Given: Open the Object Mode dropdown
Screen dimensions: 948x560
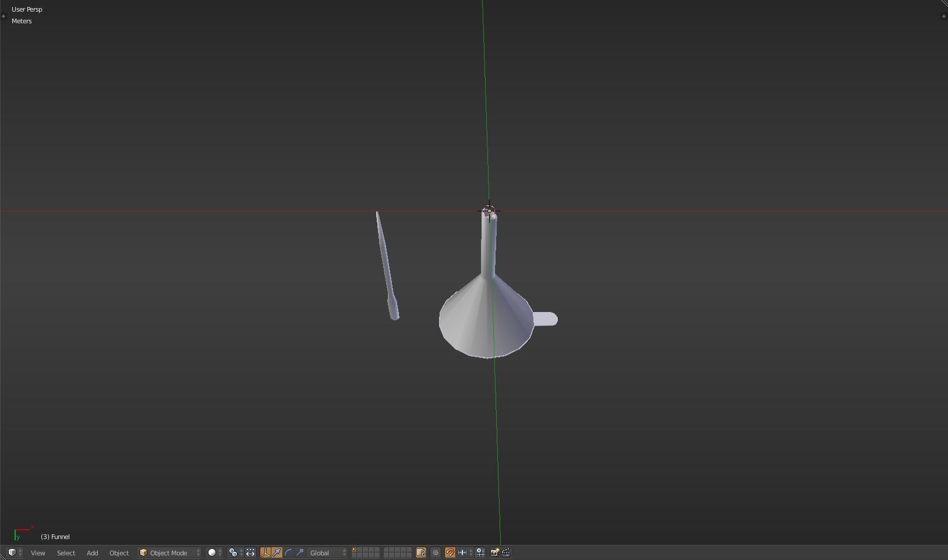Looking at the screenshot, I should click(x=169, y=552).
